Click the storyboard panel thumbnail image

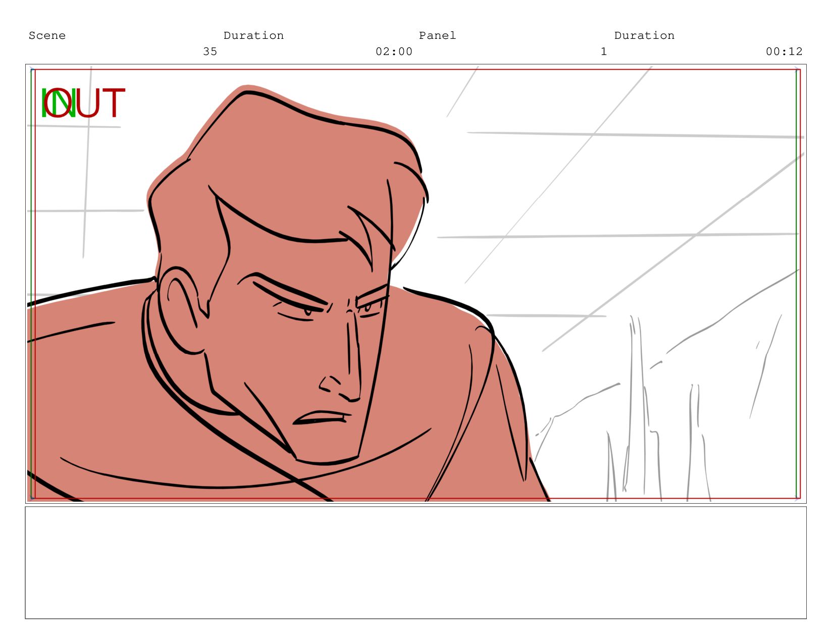click(415, 284)
